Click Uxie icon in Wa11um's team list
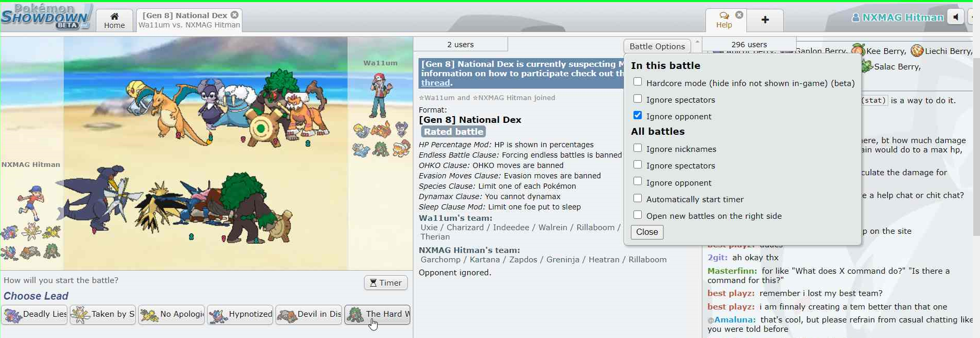Screen dimensions: 980x338 [362, 131]
